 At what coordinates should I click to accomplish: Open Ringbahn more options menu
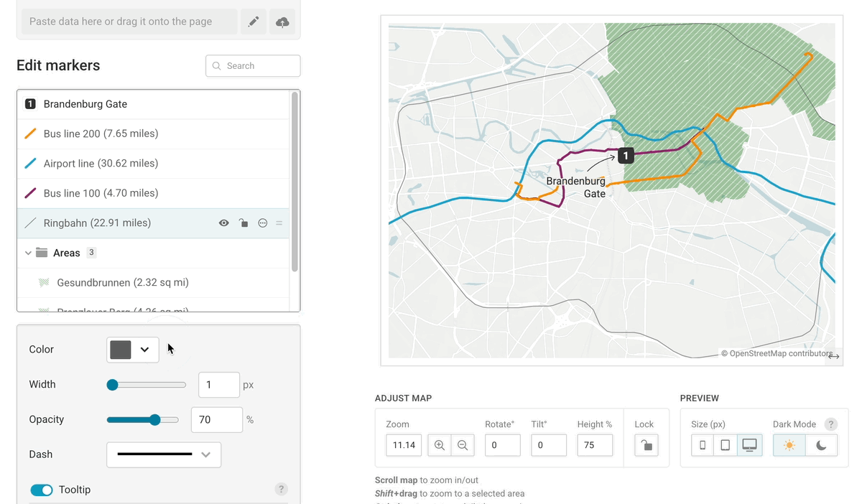(263, 223)
